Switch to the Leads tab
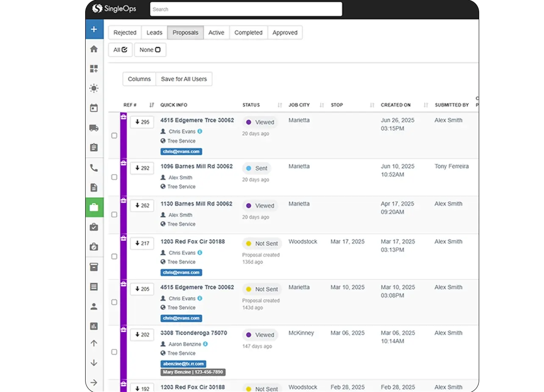This screenshot has width=544, height=392. (x=154, y=33)
